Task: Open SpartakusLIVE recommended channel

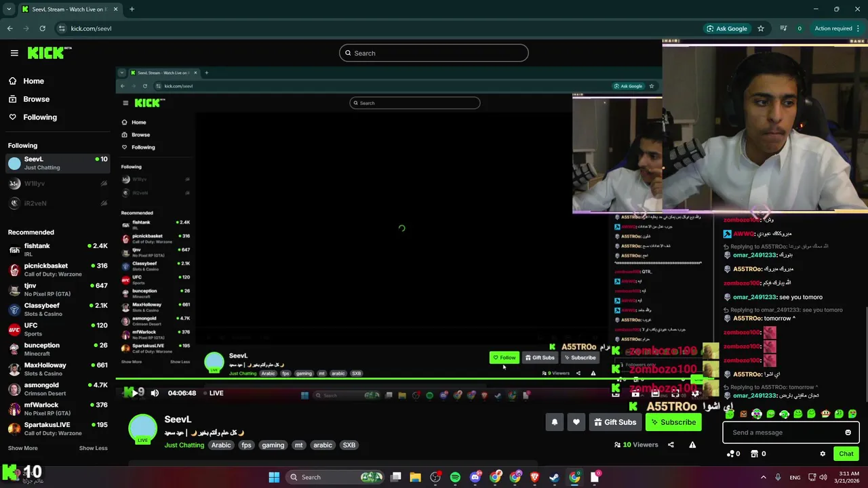Action: (56, 428)
